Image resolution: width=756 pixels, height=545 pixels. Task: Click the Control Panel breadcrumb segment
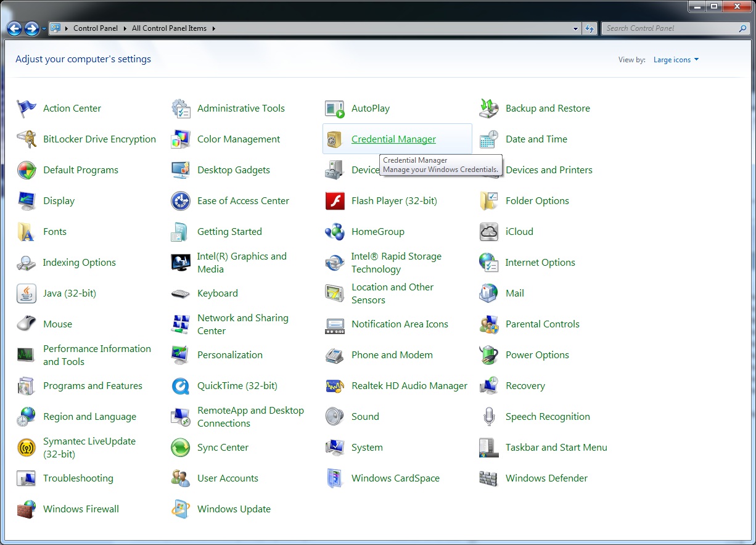coord(96,28)
